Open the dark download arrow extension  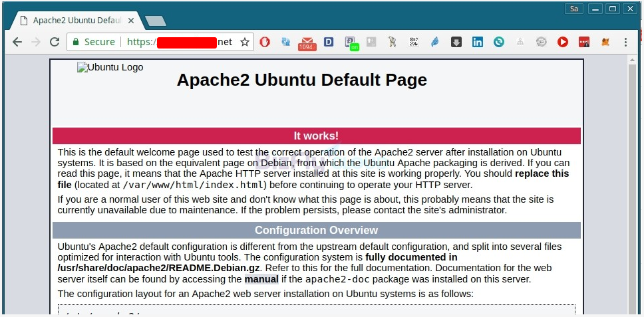click(x=456, y=42)
